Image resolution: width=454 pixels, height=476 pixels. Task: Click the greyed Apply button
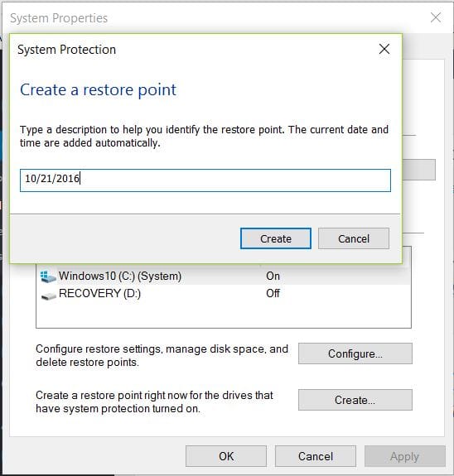coord(405,456)
